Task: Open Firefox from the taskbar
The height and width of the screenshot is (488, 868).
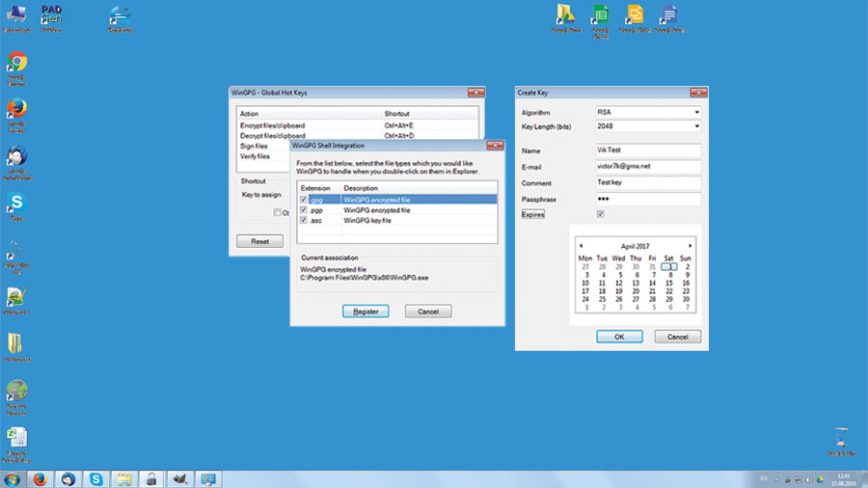Action: [x=40, y=479]
